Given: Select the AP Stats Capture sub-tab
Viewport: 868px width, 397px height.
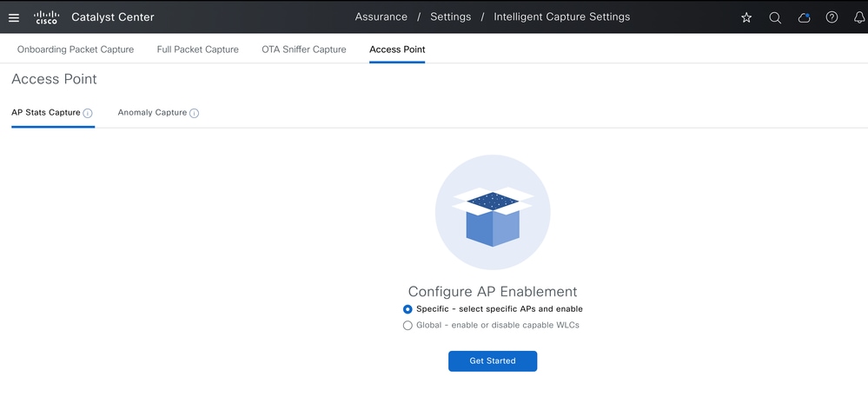Looking at the screenshot, I should coord(46,112).
